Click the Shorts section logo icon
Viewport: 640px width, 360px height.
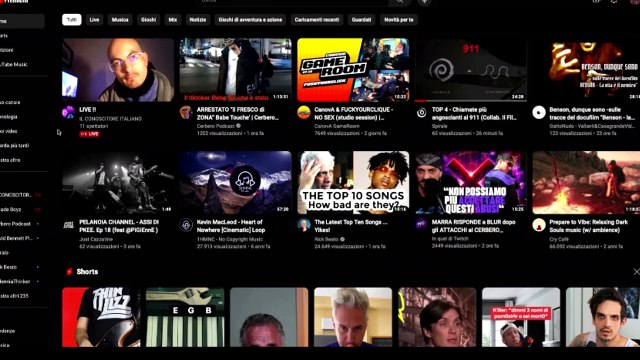click(69, 272)
